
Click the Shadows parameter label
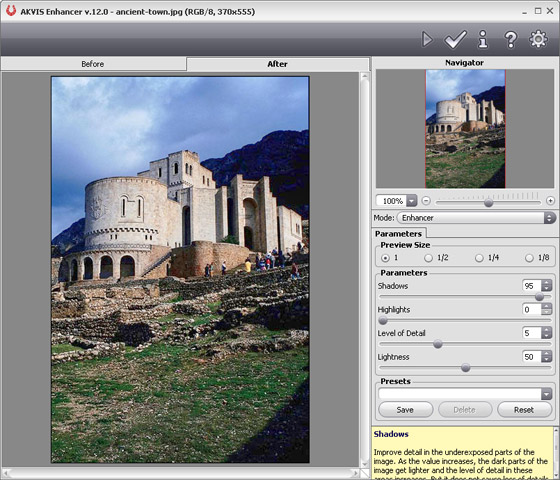coord(393,286)
